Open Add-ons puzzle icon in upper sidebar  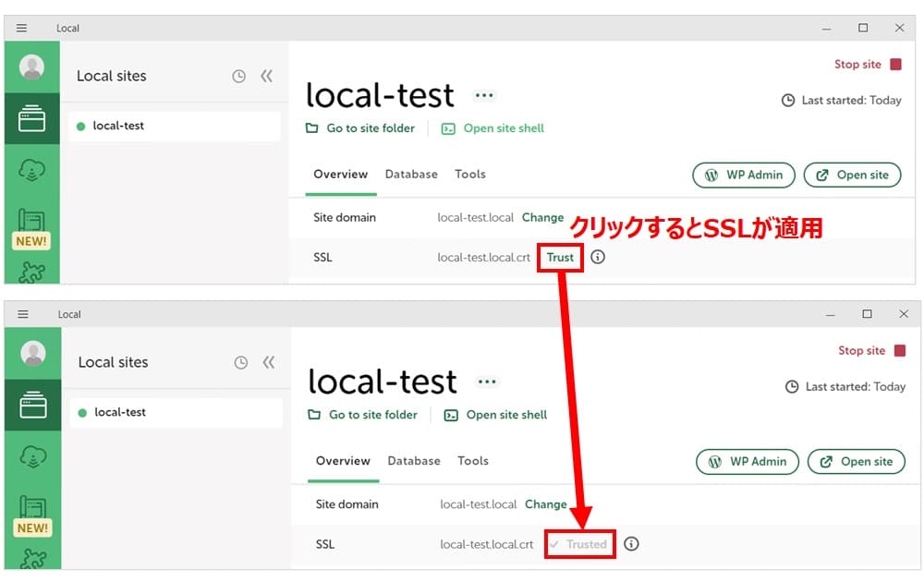click(31, 272)
